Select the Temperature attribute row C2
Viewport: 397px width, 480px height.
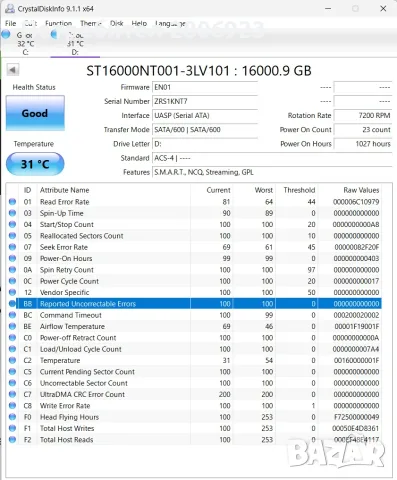(x=194, y=360)
